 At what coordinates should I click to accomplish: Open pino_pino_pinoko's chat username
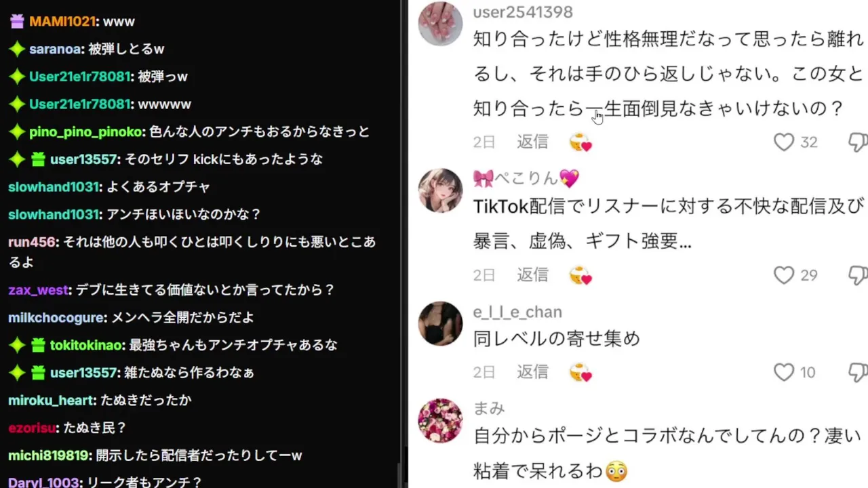click(86, 132)
